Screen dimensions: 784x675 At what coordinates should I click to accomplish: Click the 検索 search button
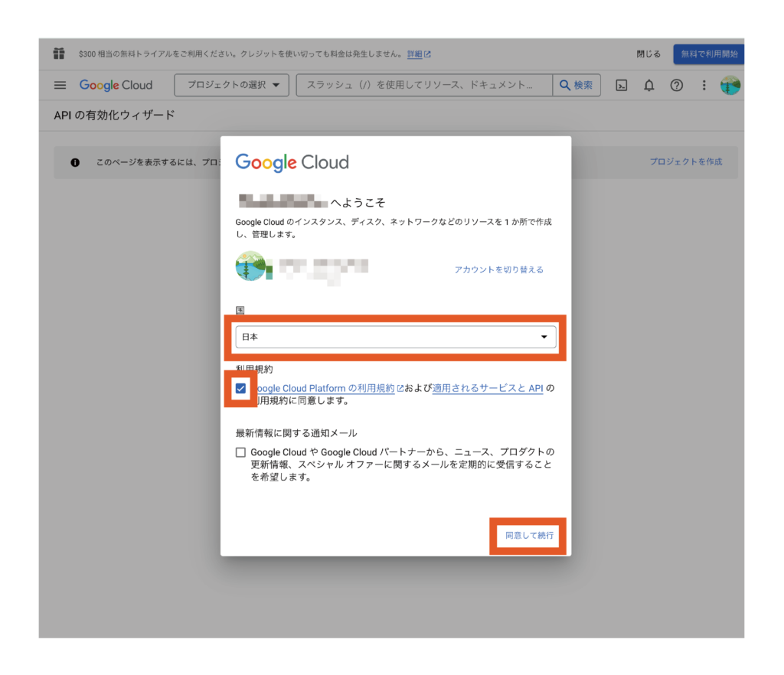tap(577, 85)
